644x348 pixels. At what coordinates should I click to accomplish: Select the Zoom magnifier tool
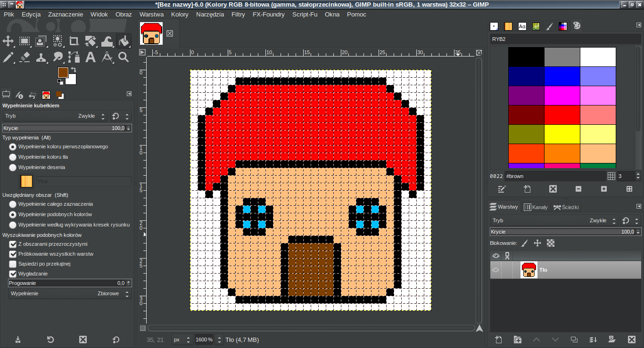tap(124, 57)
